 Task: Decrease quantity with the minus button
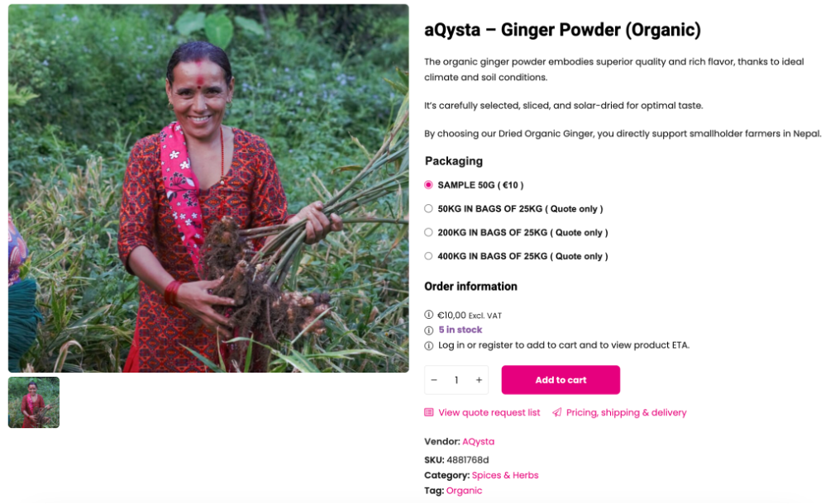pyautogui.click(x=434, y=380)
